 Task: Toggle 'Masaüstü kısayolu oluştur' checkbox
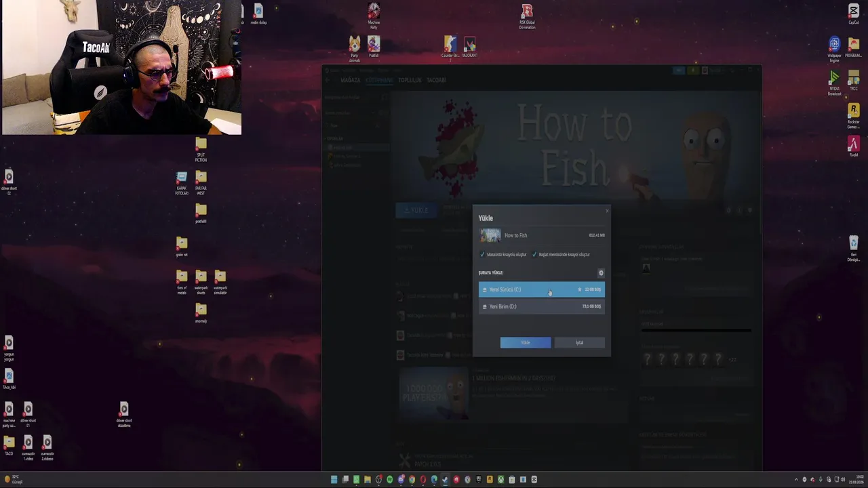(x=482, y=255)
